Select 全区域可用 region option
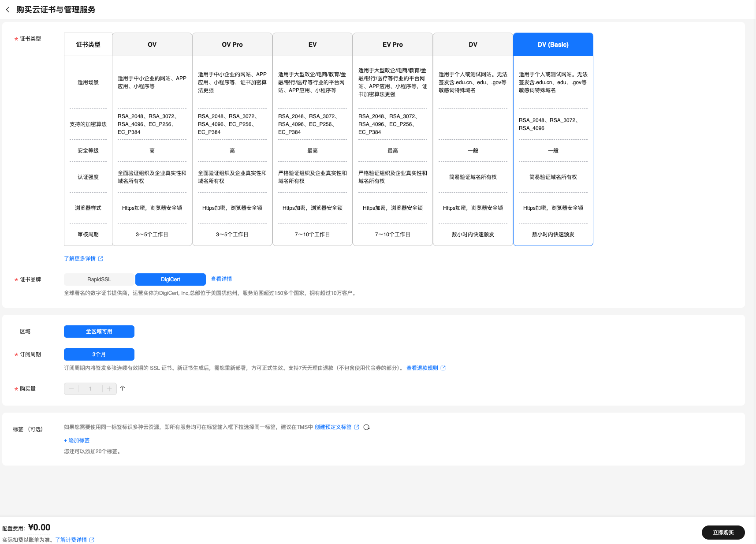Screen dimensions: 756x544 pos(99,332)
